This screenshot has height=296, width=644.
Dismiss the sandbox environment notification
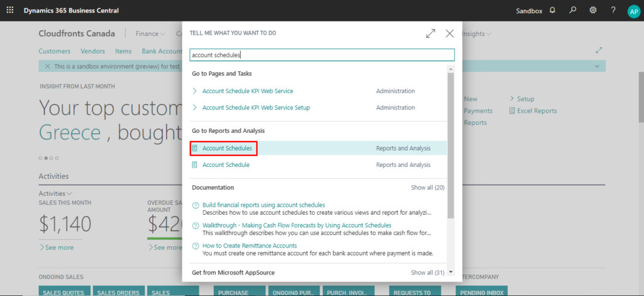click(x=47, y=66)
